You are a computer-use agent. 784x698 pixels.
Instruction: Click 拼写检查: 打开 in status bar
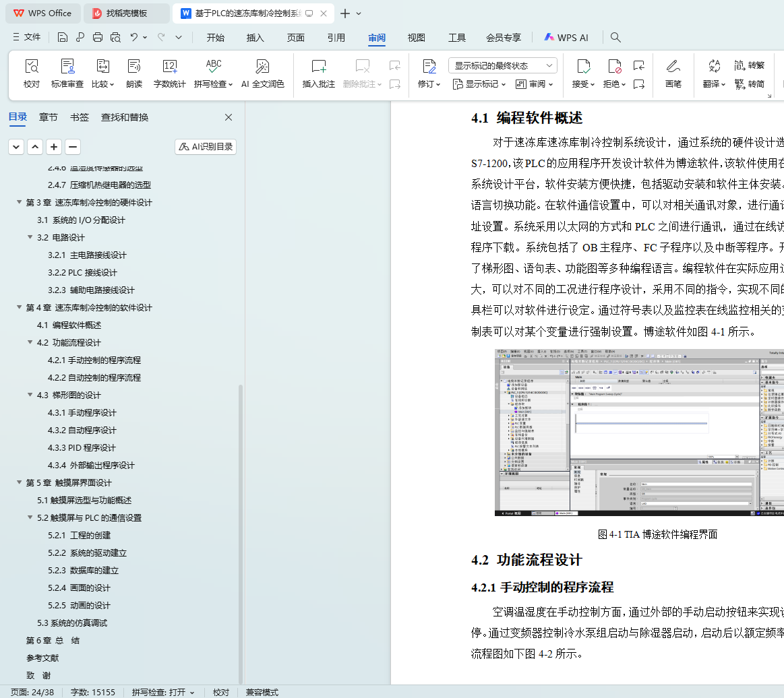[x=163, y=692]
